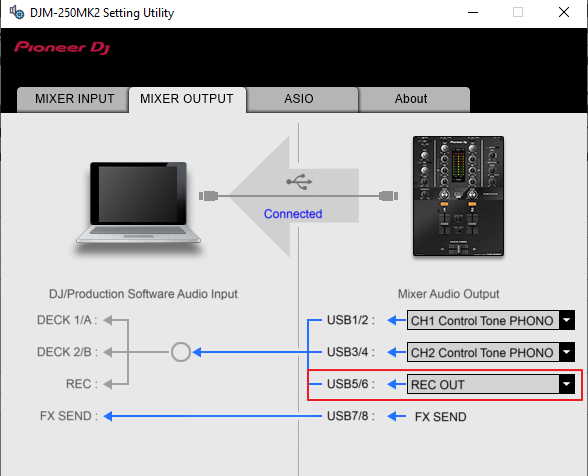Click the USB1/2 dropdown arrow button
Image resolution: width=588 pixels, height=476 pixels.
[x=567, y=320]
